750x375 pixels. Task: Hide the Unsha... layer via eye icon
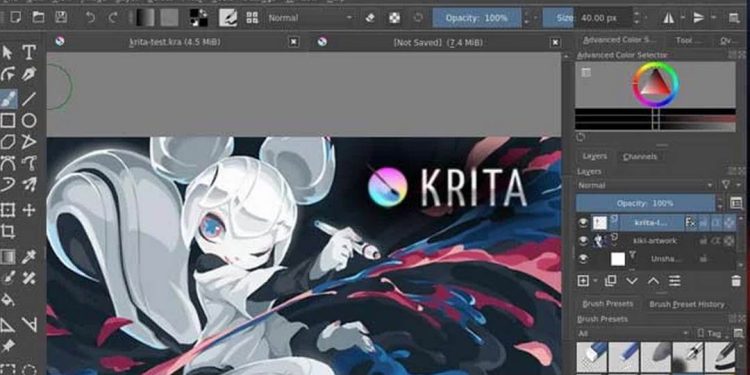tap(583, 259)
